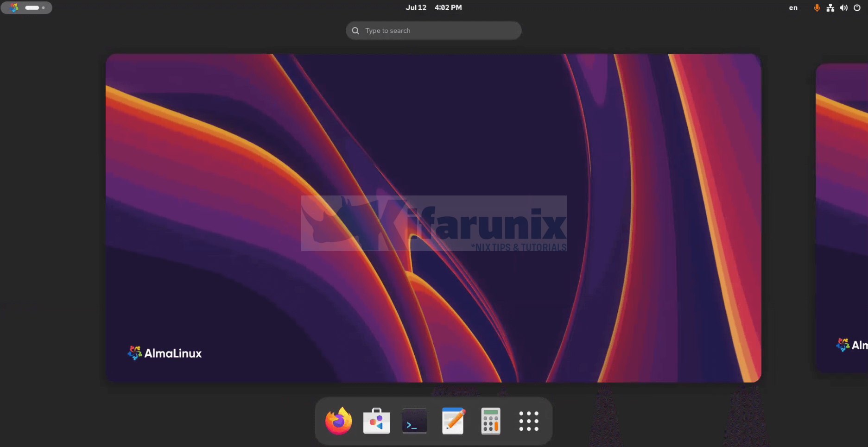This screenshot has height=447, width=868.
Task: Click the wired network status icon
Action: [x=830, y=8]
